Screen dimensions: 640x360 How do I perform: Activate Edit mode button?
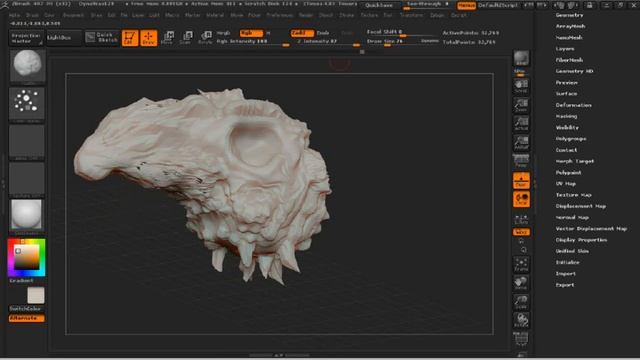tap(130, 38)
